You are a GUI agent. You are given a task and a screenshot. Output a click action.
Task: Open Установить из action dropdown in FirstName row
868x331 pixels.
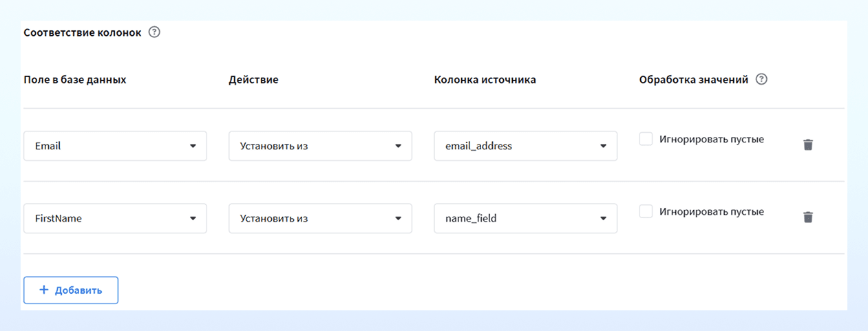320,218
